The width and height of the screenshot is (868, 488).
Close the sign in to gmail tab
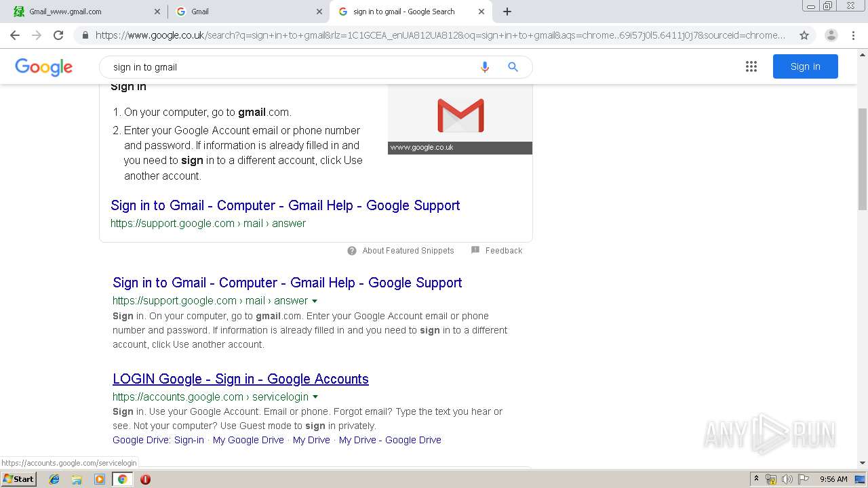click(x=481, y=12)
